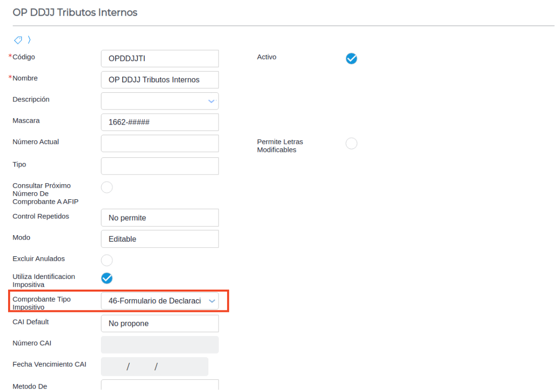Click the Control Repetidos field

pyautogui.click(x=159, y=218)
